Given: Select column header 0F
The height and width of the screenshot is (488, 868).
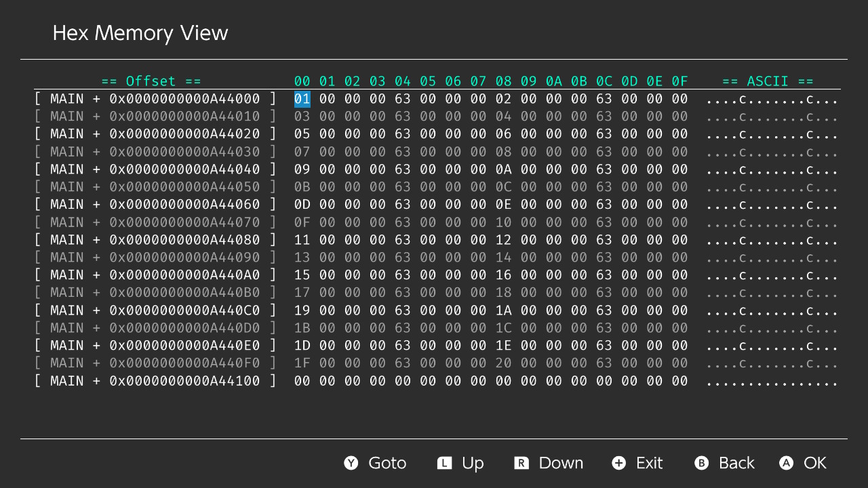Looking at the screenshot, I should coord(679,81).
